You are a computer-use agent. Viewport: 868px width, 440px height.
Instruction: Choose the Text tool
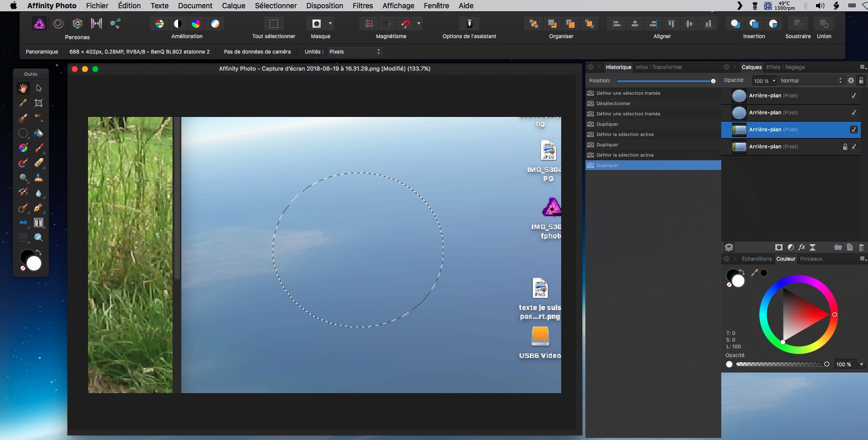click(39, 223)
